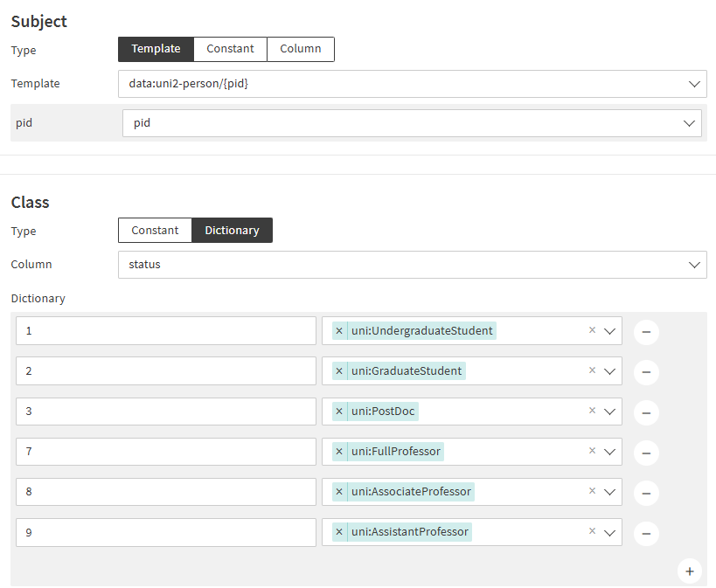The height and width of the screenshot is (588, 716).
Task: Remove the dictionary row mapped to uni:GraduateStudent
Action: (646, 372)
